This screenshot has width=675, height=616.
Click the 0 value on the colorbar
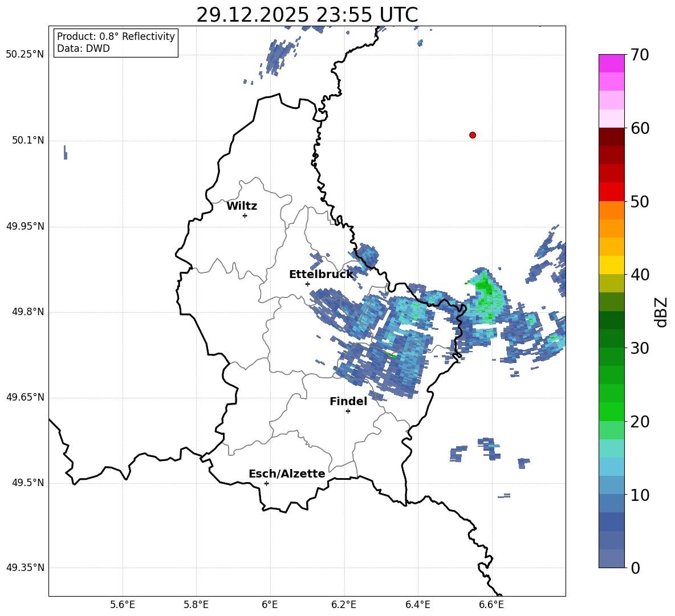[x=635, y=568]
